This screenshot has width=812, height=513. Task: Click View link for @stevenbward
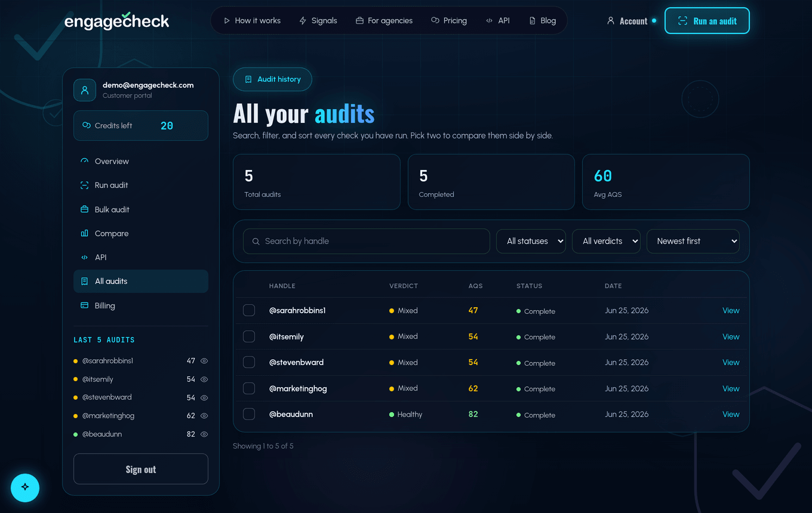(x=731, y=362)
